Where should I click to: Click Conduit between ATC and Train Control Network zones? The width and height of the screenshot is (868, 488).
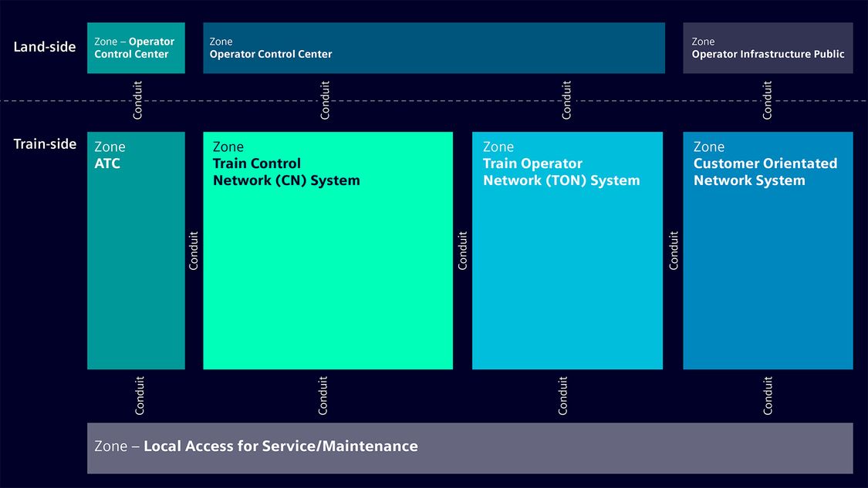click(194, 251)
